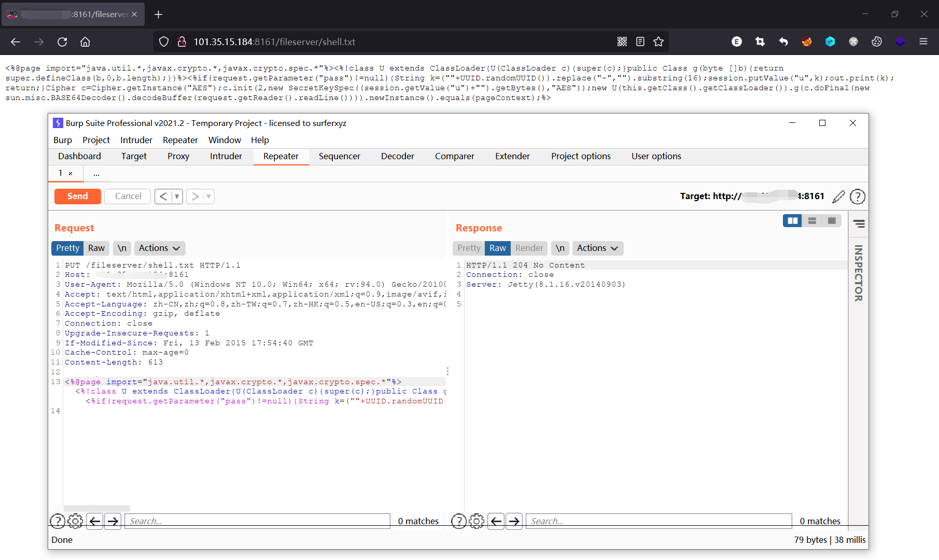Switch to the Proxy tab

tap(178, 157)
